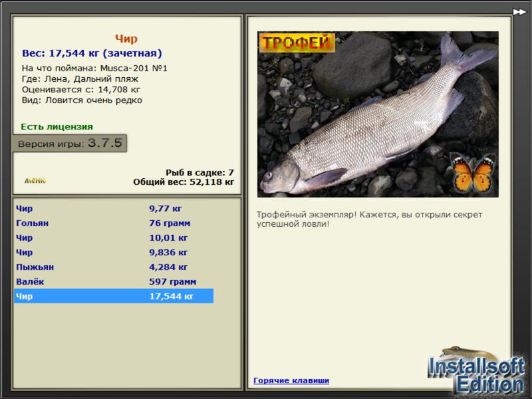The height and width of the screenshot is (399, 532).
Task: Select the Пыжьян 4,284 кг row
Action: [114, 267]
